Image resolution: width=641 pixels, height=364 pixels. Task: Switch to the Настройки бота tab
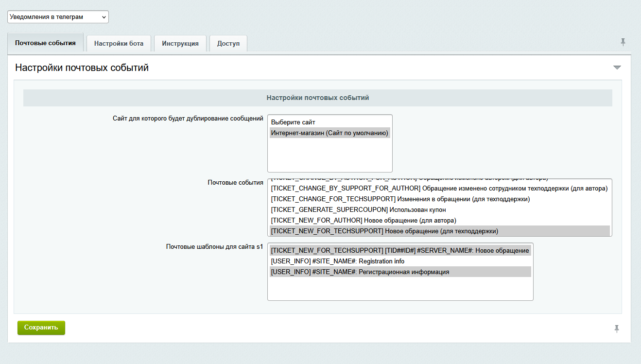point(119,43)
